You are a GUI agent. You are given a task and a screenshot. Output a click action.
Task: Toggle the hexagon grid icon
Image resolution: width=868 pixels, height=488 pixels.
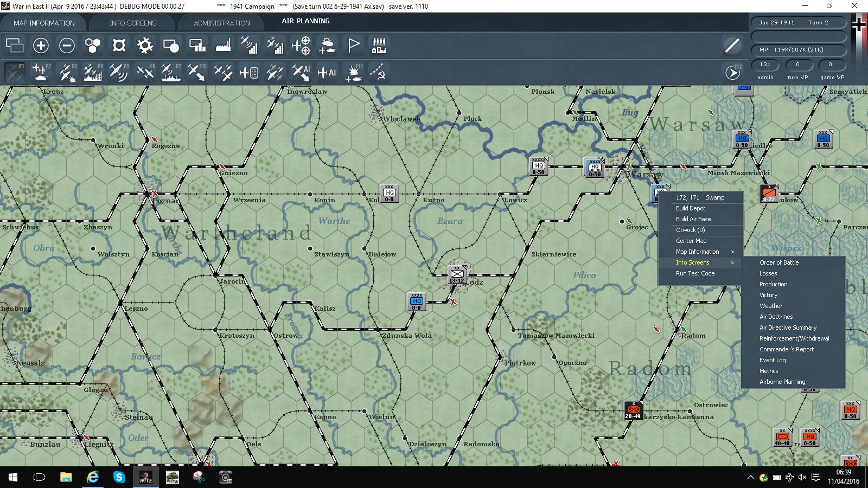(93, 46)
